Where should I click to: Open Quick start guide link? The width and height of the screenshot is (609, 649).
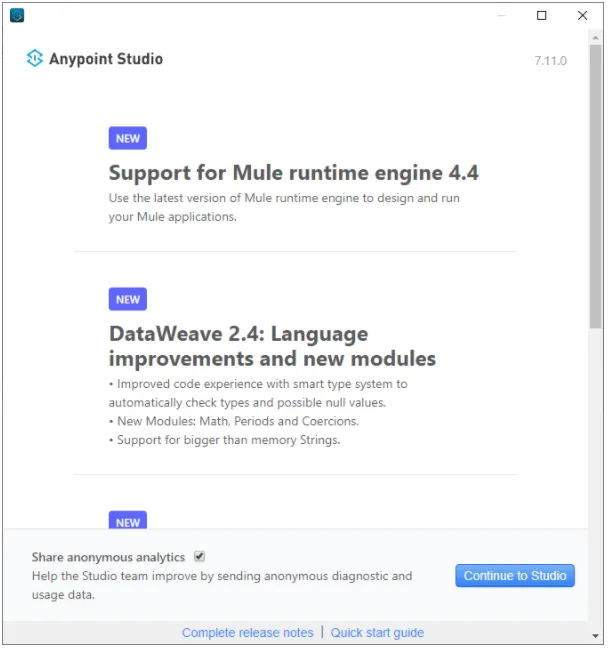click(x=377, y=633)
